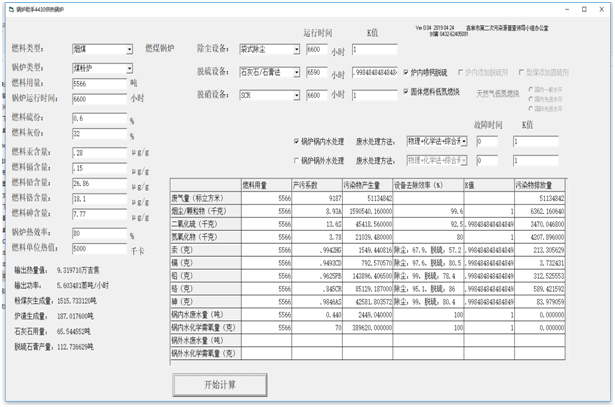Open the 燃料类型 dropdown showing 烟煤
The height and width of the screenshot is (407, 615).
(x=129, y=49)
